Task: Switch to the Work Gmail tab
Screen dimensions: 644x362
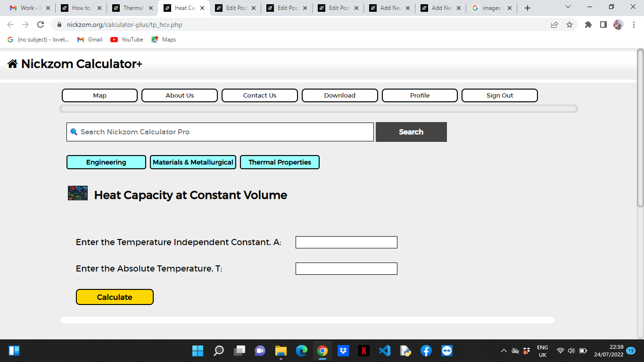Action: (x=30, y=8)
